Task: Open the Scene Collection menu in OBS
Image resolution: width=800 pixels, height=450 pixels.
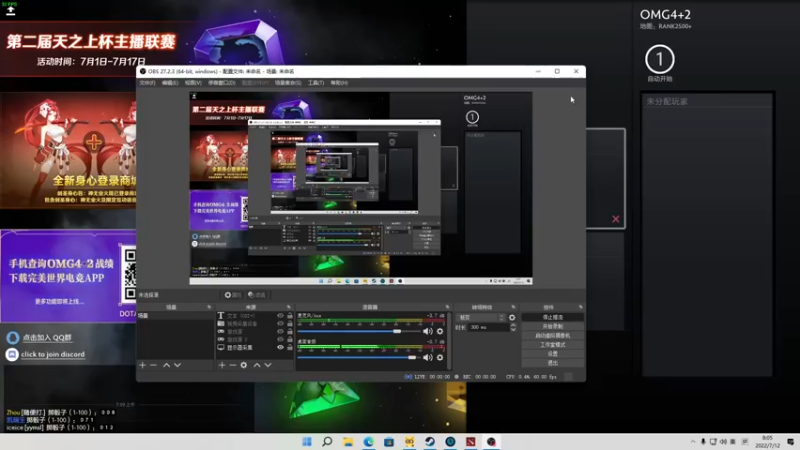Action: (x=288, y=83)
